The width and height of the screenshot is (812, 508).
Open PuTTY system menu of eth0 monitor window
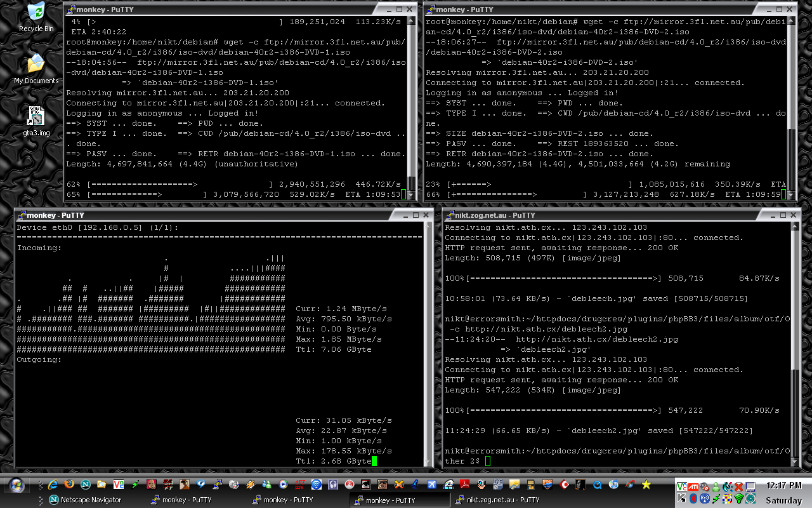click(22, 215)
